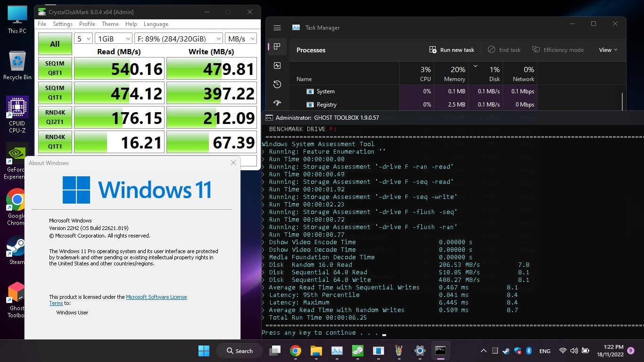The width and height of the screenshot is (644, 362).
Task: Open Task Manager hamburger navigation menu
Action: point(277,28)
